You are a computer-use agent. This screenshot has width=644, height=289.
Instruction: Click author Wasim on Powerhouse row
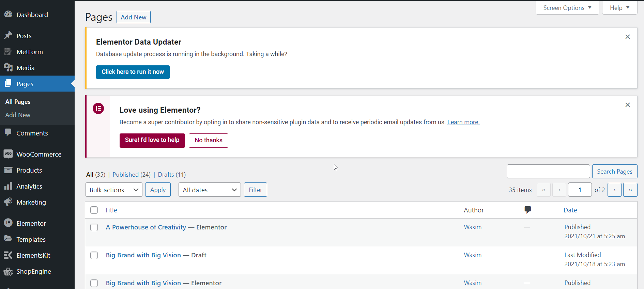pyautogui.click(x=473, y=227)
